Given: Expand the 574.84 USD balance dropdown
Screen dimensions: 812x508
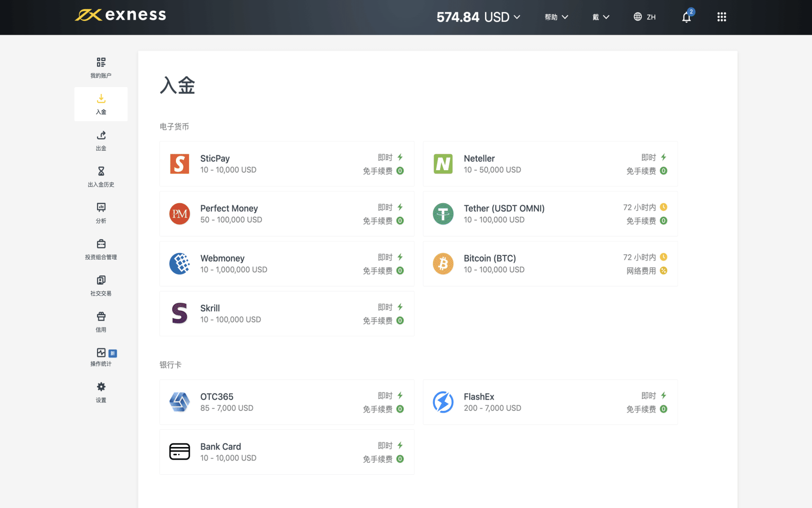Looking at the screenshot, I should tap(478, 17).
